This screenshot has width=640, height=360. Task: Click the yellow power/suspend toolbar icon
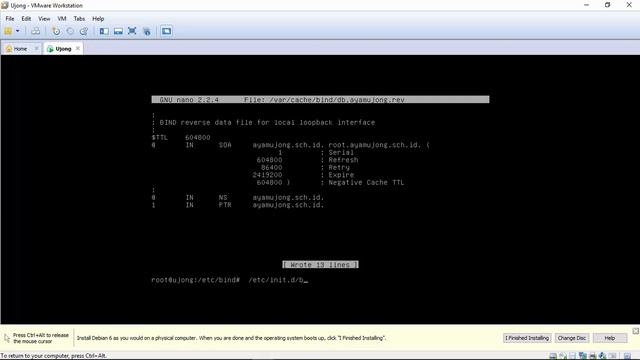point(8,31)
